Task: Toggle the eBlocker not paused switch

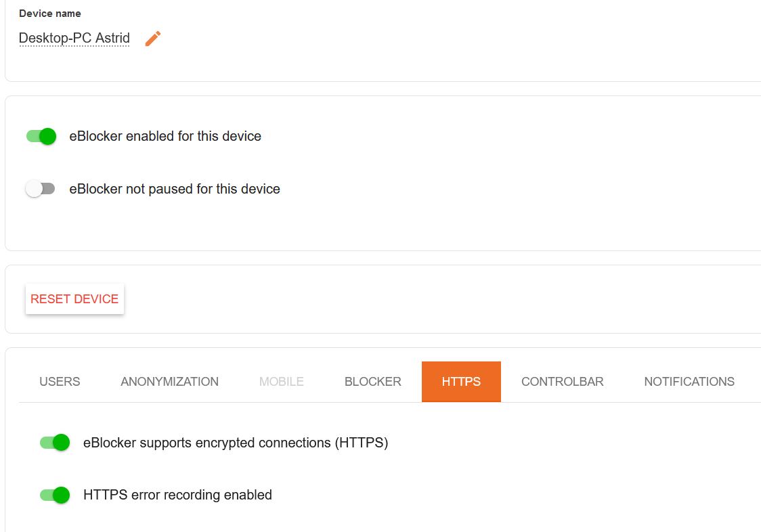Action: coord(40,188)
